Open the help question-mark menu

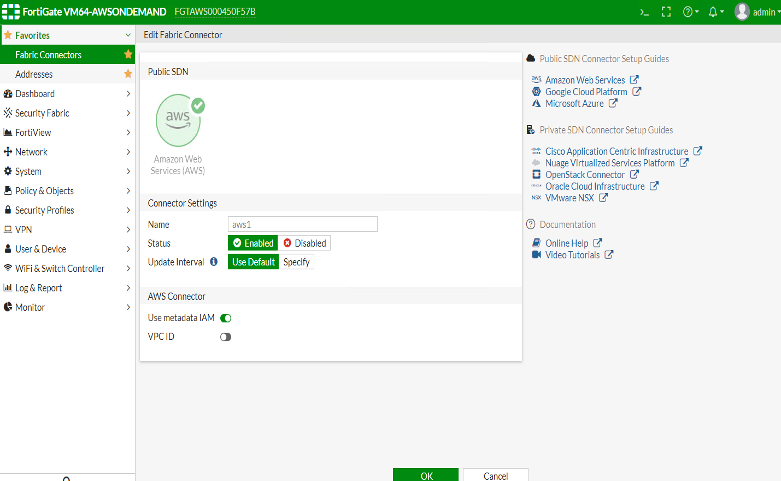[x=690, y=12]
